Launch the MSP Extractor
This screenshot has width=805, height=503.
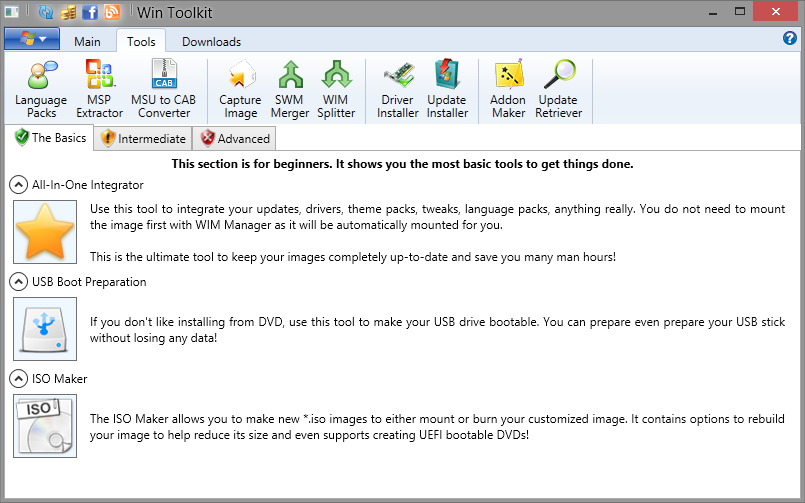pos(99,90)
